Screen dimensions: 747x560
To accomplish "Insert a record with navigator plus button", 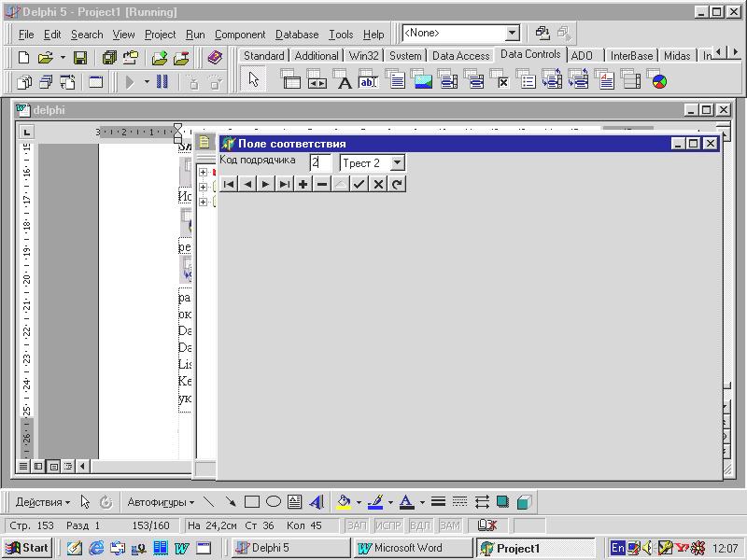I will point(303,184).
